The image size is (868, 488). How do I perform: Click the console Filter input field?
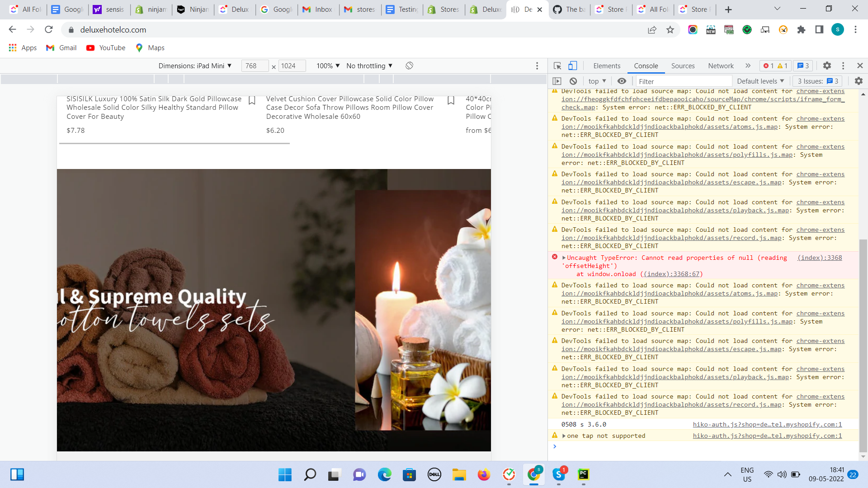684,81
